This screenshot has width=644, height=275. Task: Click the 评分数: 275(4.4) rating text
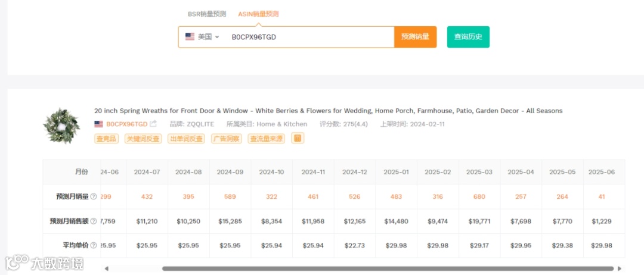point(344,124)
